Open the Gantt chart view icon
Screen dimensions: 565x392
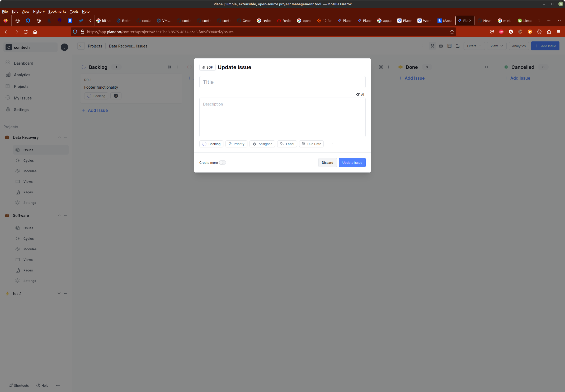pos(458,46)
